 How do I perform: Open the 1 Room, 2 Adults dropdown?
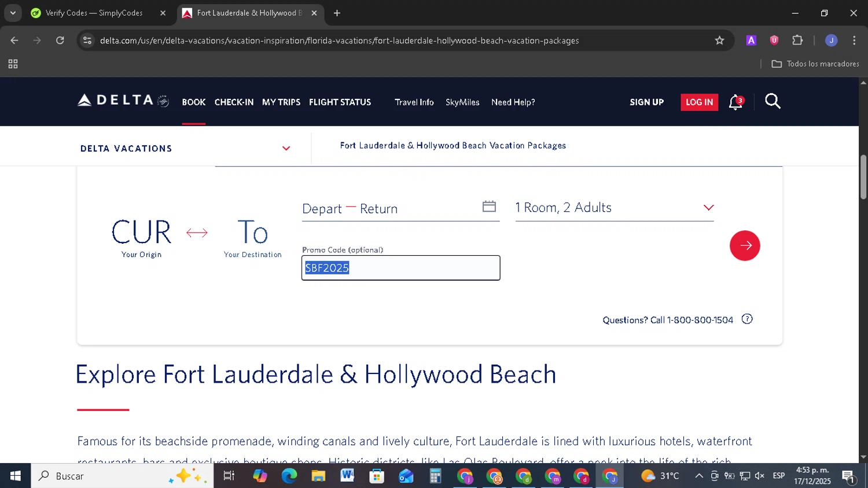tap(614, 208)
